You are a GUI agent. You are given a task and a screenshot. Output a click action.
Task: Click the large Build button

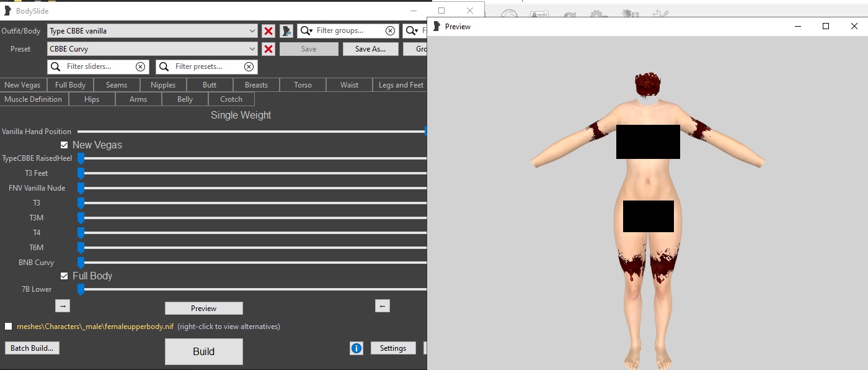click(204, 351)
